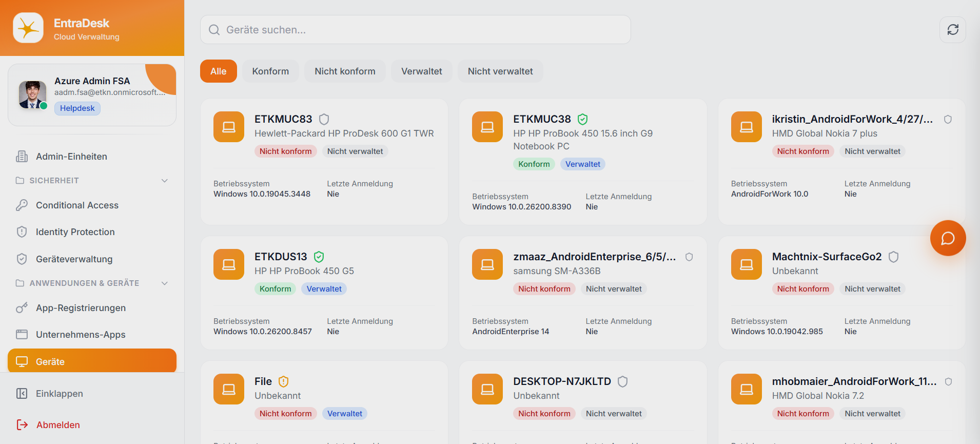The width and height of the screenshot is (980, 444).
Task: Select the Konform filter tab
Action: (270, 71)
